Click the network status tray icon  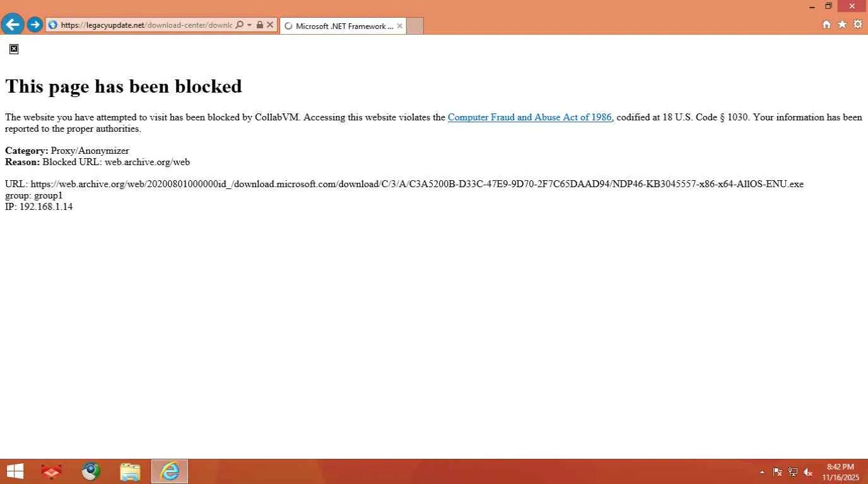[792, 472]
